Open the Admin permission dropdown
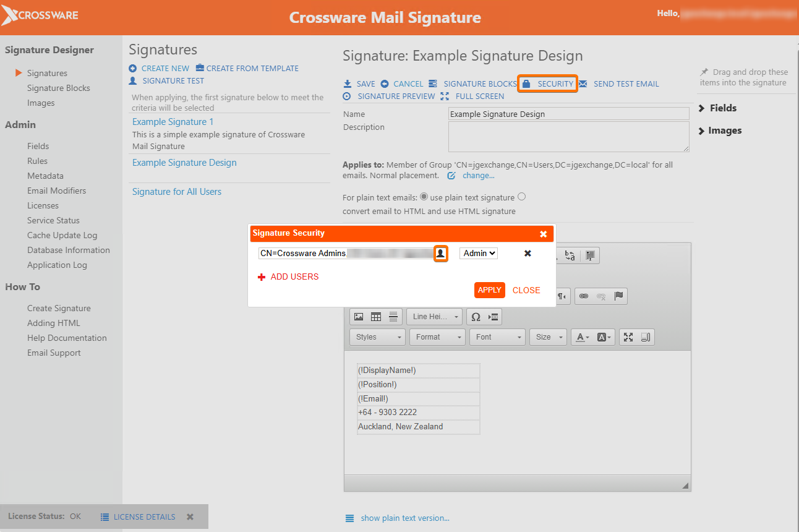The width and height of the screenshot is (799, 532). (x=479, y=253)
